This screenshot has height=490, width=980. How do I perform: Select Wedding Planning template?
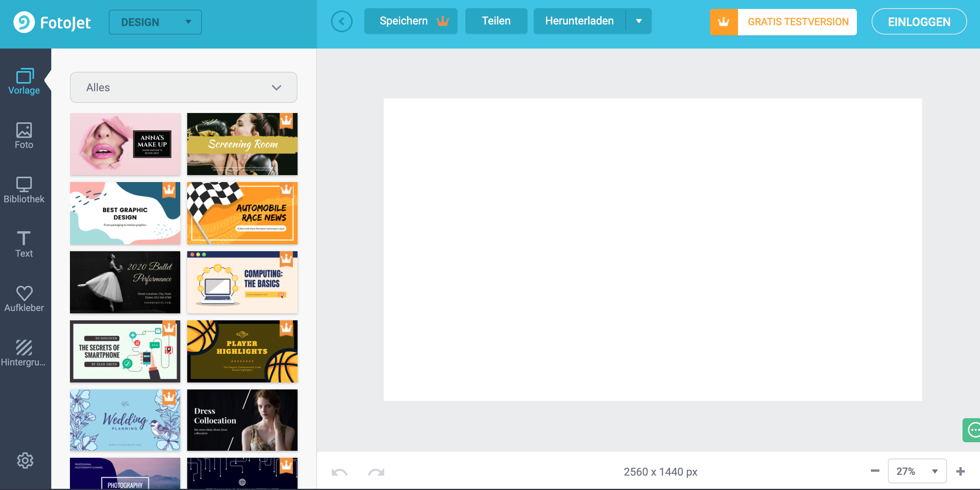125,420
